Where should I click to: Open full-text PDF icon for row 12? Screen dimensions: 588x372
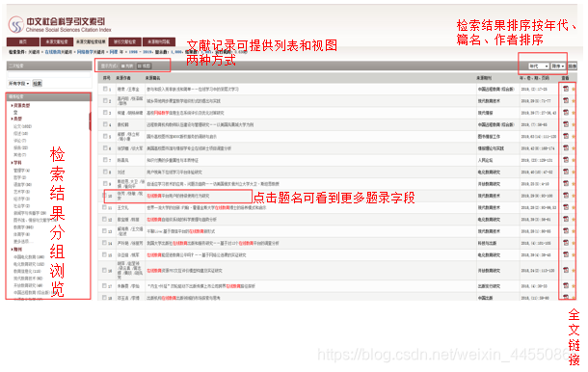(x=566, y=219)
